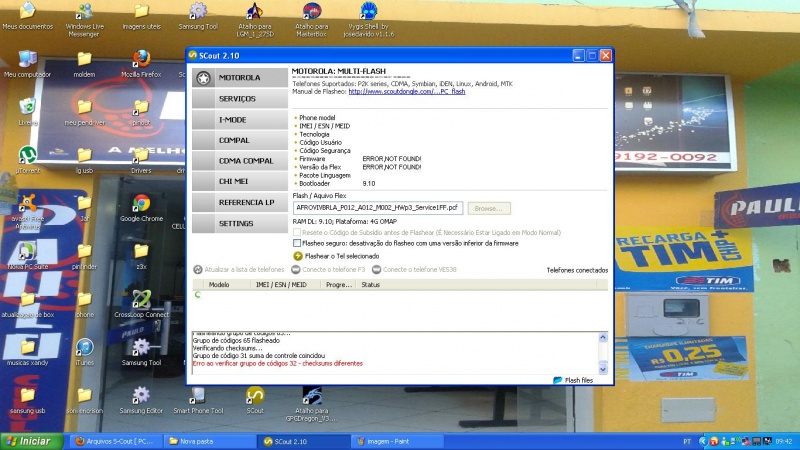Screen dimensions: 800x450
Task: Launch CrossLoop Connect desktop icon
Action: pyautogui.click(x=141, y=304)
